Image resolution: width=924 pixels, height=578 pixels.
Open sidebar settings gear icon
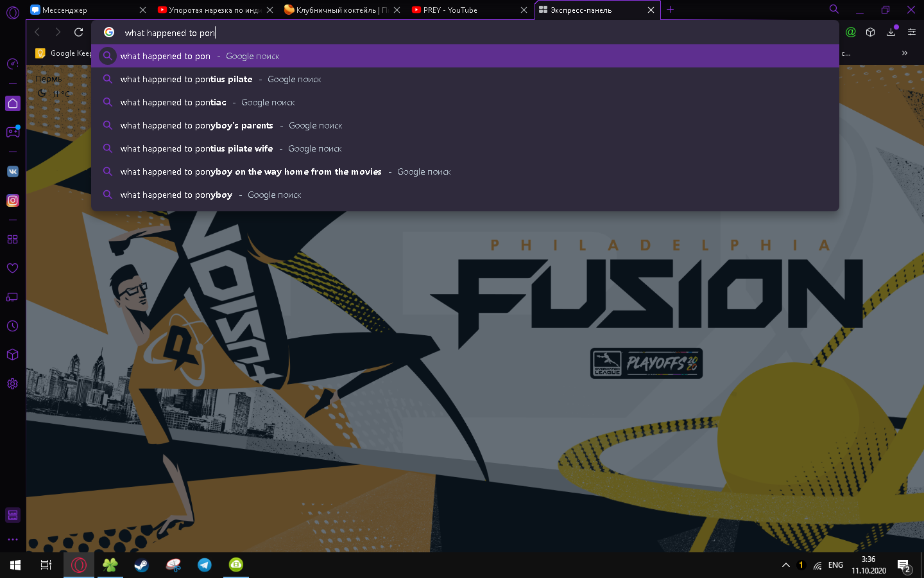tap(13, 384)
